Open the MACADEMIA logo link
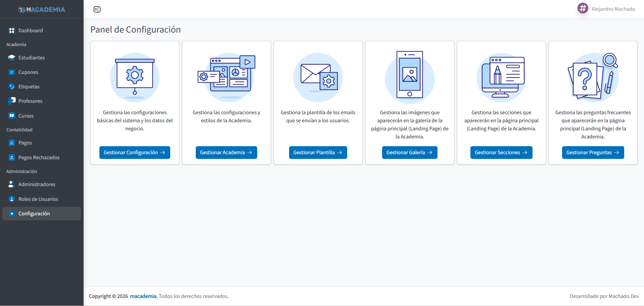Image resolution: width=644 pixels, height=306 pixels. (x=42, y=9)
